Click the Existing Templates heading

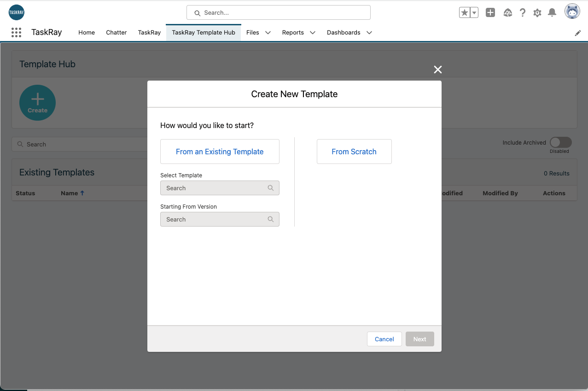point(57,172)
